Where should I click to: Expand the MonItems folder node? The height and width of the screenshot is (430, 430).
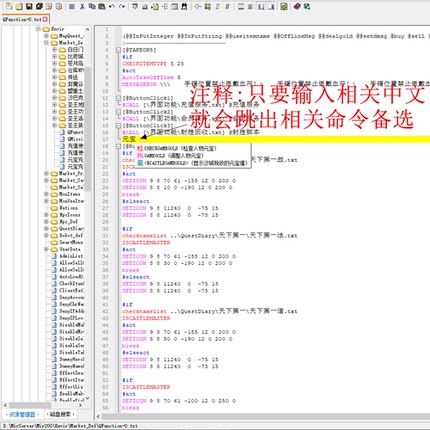(46, 194)
